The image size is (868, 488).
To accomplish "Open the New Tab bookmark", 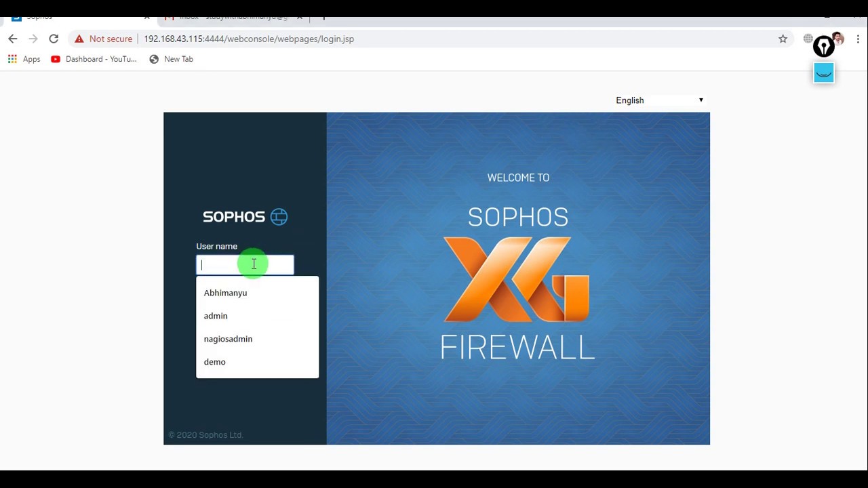I will 172,59.
